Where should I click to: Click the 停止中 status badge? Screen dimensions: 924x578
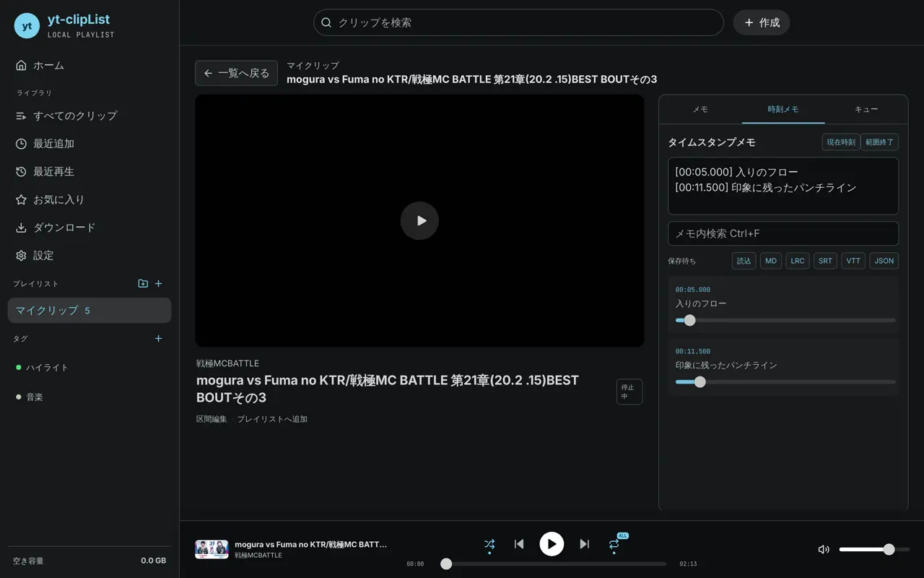[629, 392]
